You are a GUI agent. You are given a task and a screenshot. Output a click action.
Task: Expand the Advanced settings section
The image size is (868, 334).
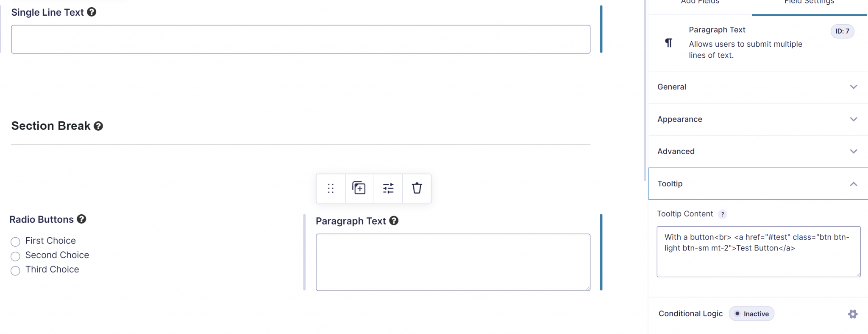click(758, 152)
